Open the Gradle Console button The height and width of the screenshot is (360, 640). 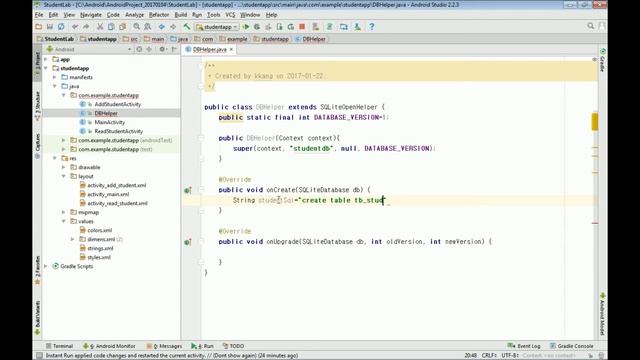tap(571, 346)
